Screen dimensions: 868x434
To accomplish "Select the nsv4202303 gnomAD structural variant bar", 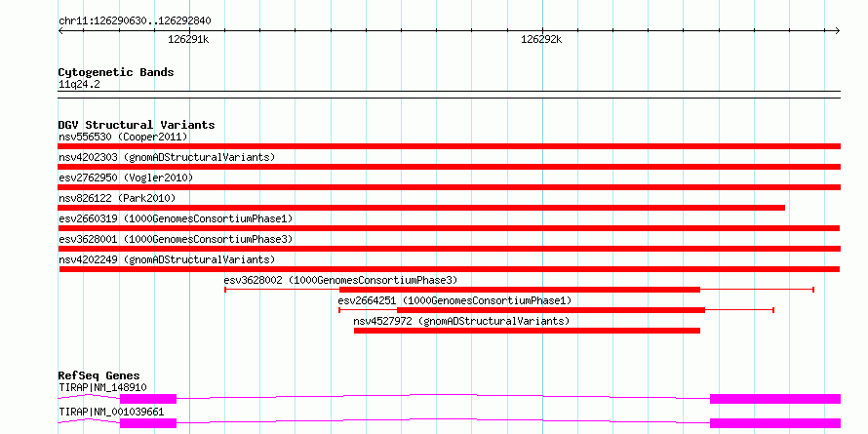I will coord(449,167).
